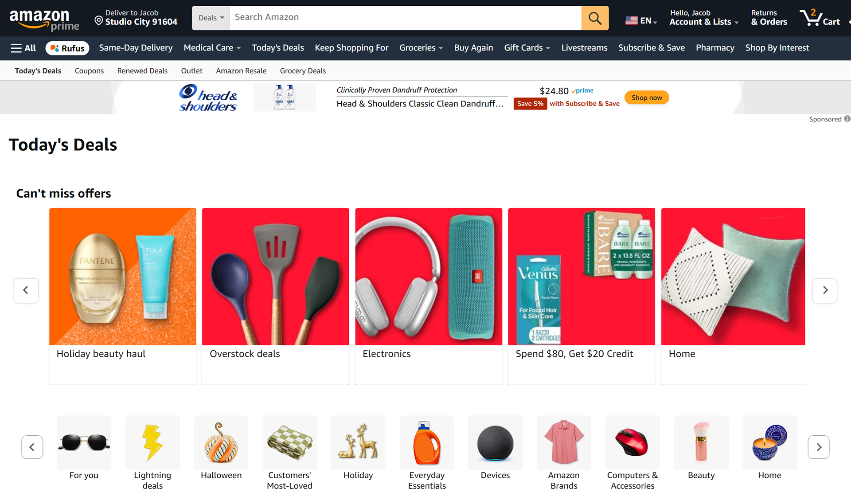The height and width of the screenshot is (504, 851).
Task: Select the Halloween pumpkin category icon
Action: (221, 442)
